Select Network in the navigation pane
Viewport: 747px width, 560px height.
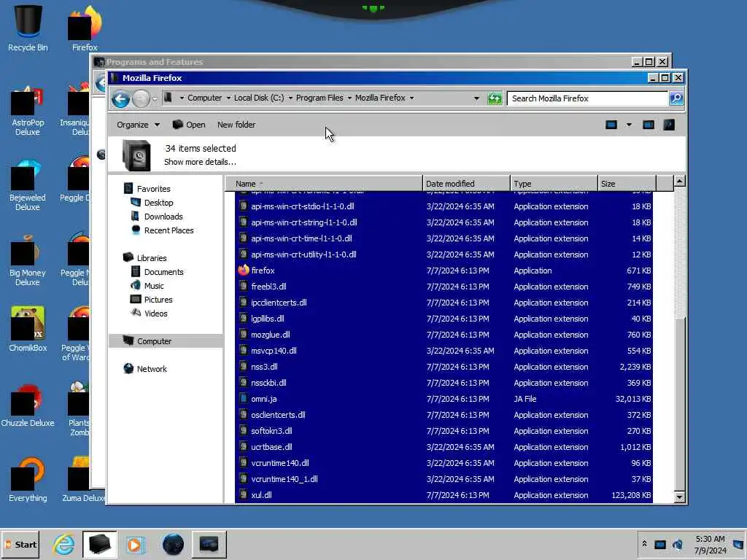(x=152, y=368)
